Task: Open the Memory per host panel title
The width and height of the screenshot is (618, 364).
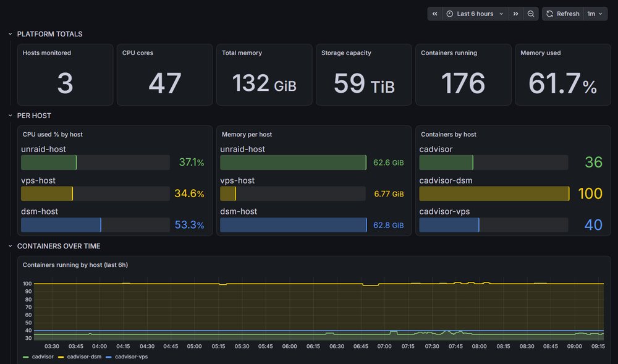Action: point(247,134)
